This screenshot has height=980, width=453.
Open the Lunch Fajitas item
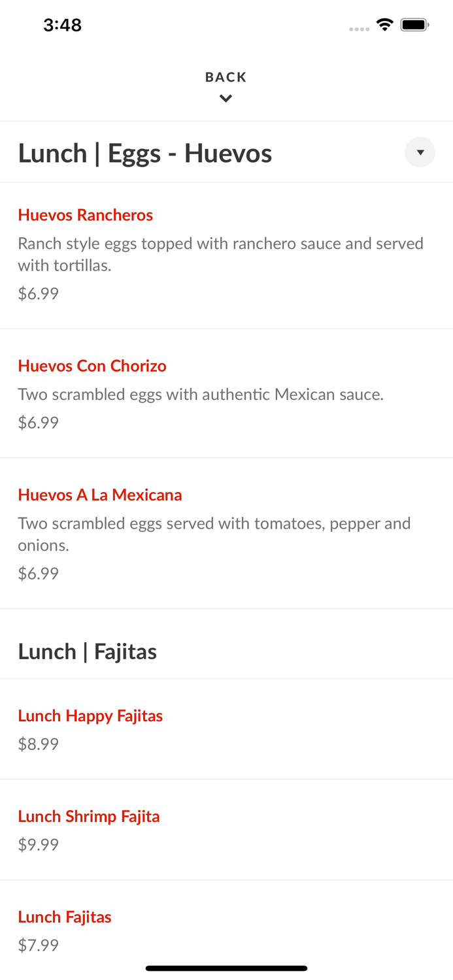click(65, 917)
